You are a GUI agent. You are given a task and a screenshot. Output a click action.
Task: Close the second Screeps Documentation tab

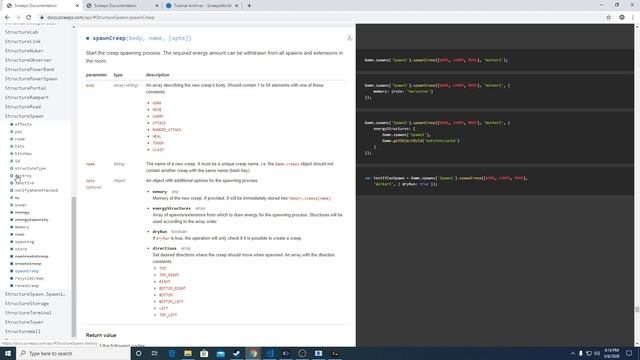[157, 6]
